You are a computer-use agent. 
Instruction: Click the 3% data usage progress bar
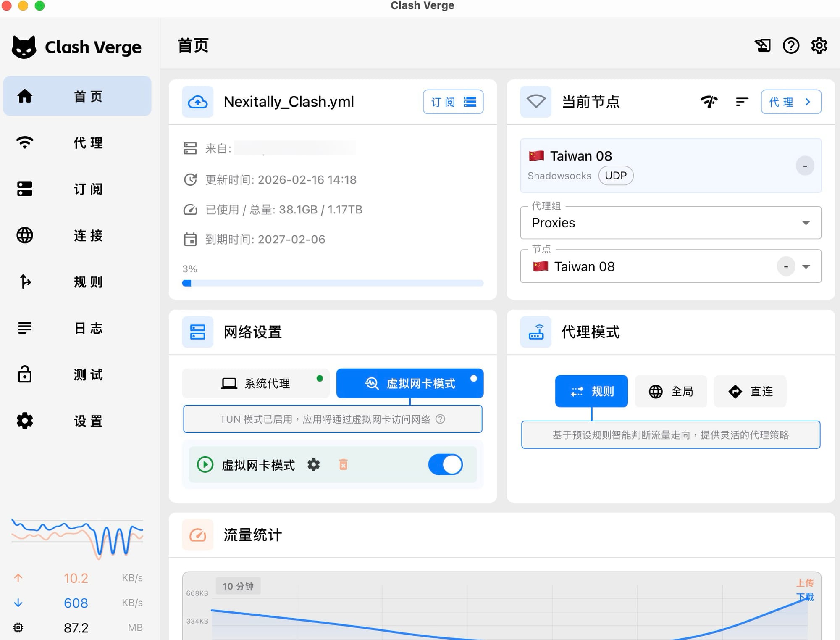pyautogui.click(x=332, y=283)
